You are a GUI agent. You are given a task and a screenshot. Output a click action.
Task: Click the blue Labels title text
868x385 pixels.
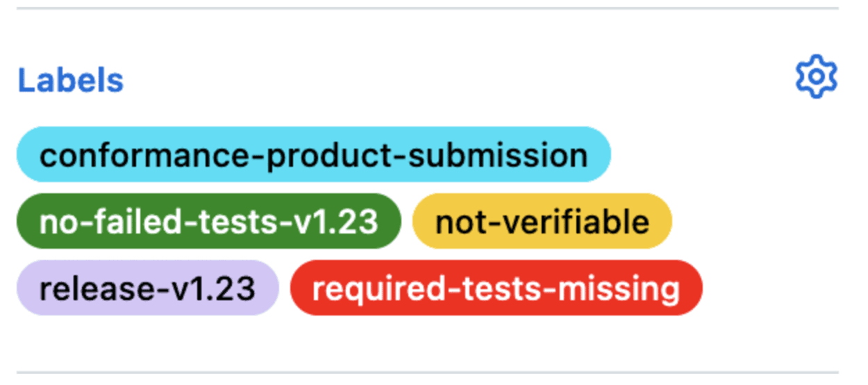pyautogui.click(x=71, y=81)
